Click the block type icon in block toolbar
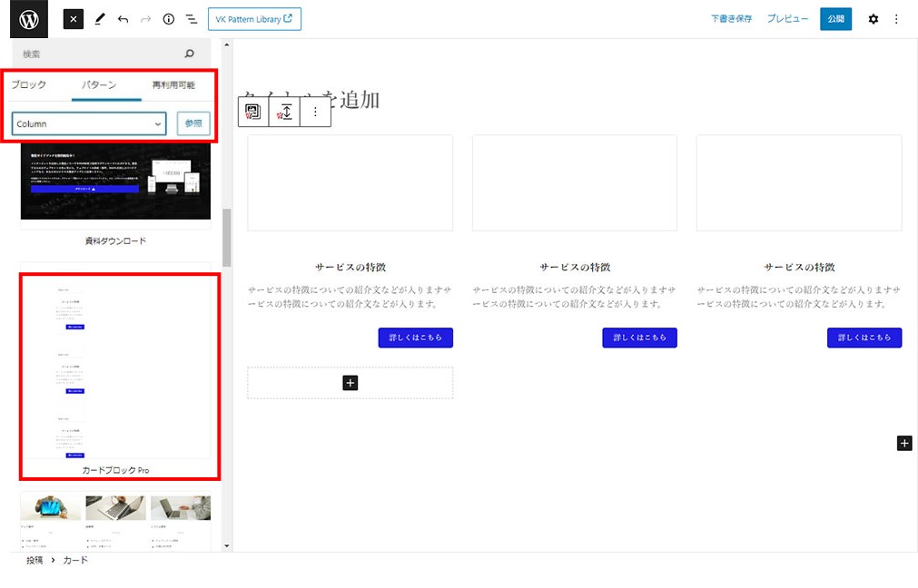 click(253, 112)
